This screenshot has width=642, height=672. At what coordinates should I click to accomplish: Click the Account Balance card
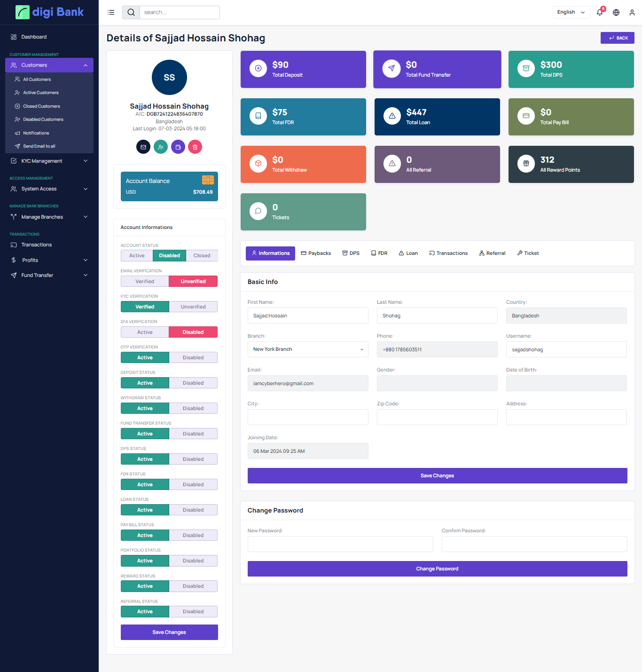(x=169, y=186)
